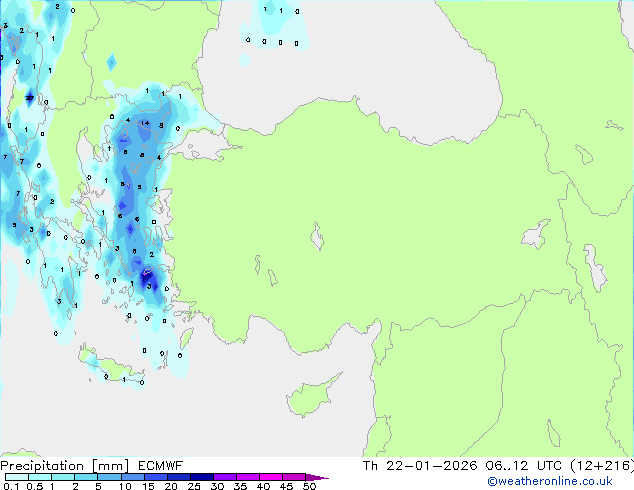Choose the 20–25 mm dark blue swatch

(179, 477)
